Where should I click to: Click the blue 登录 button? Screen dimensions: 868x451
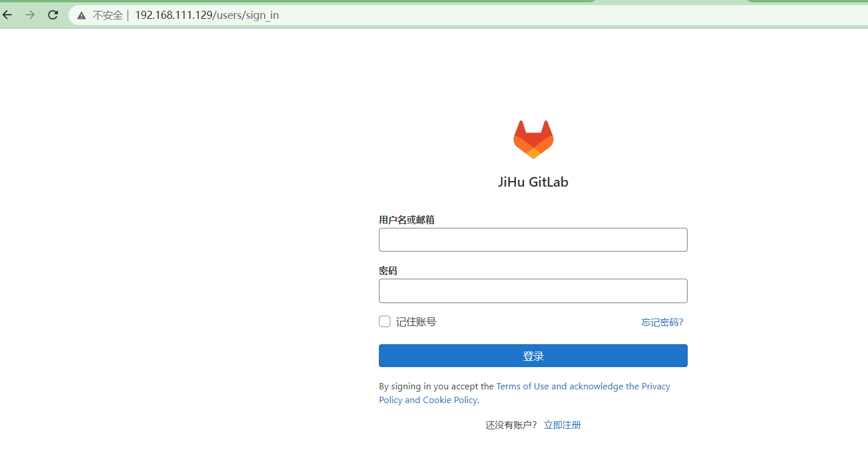[533, 356]
